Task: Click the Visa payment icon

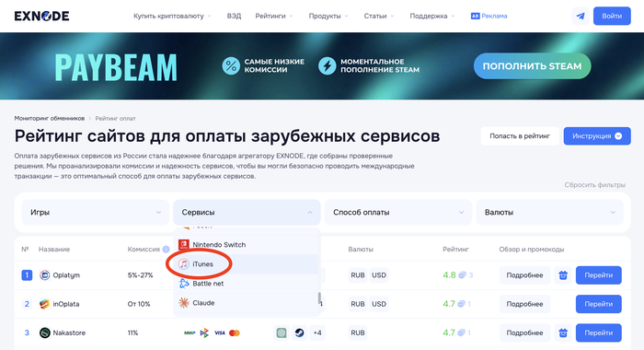Action: tap(220, 332)
